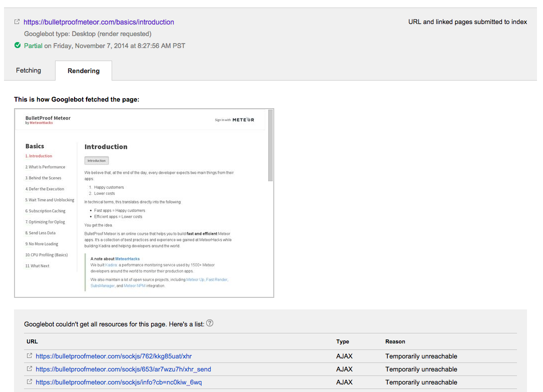
Task: Click the Fast Render link in the preview
Action: click(x=217, y=280)
